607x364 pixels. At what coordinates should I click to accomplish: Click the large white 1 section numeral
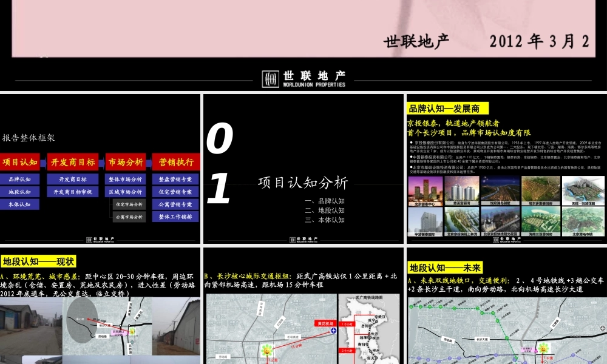219,189
